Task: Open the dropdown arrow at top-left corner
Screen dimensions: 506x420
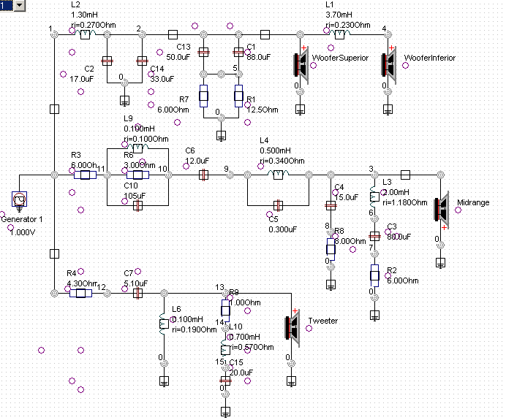Action: pyautogui.click(x=20, y=6)
